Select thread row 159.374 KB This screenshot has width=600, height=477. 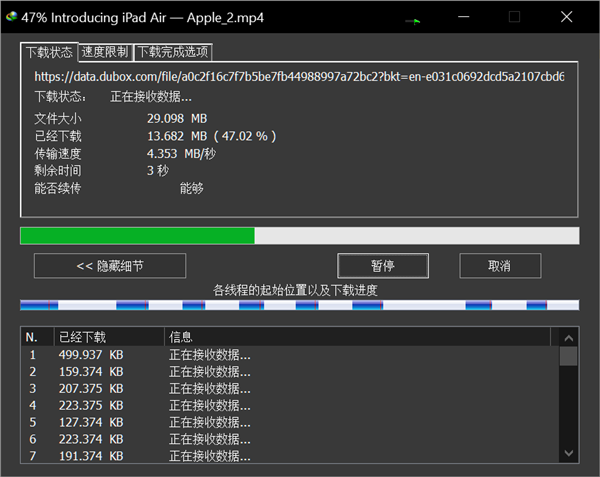click(x=290, y=372)
